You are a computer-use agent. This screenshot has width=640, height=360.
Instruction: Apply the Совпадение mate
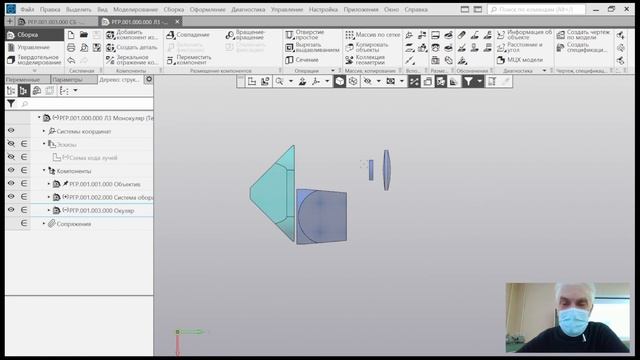point(188,35)
